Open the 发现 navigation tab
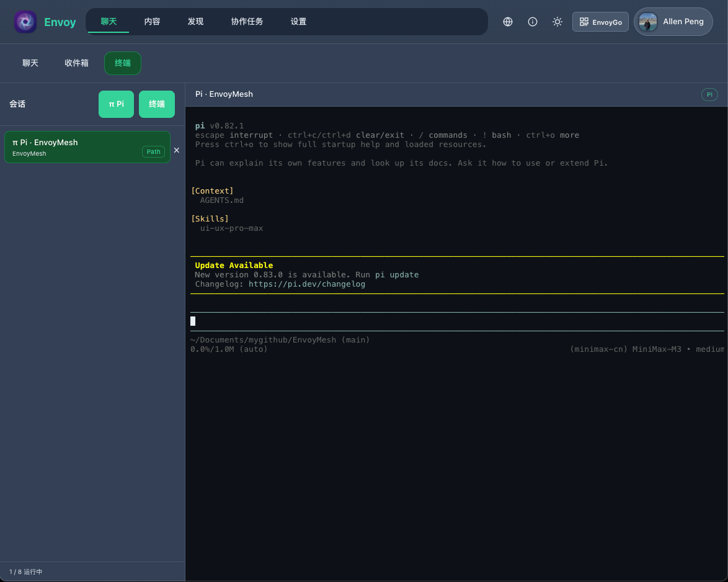This screenshot has width=728, height=582. point(195,22)
